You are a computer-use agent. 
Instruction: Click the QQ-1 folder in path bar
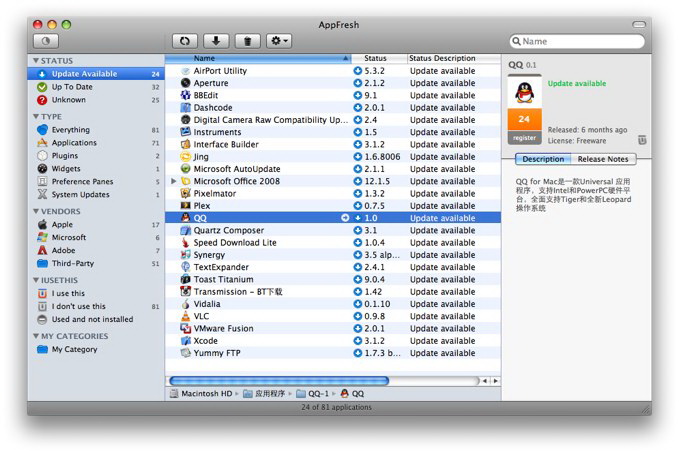(313, 394)
